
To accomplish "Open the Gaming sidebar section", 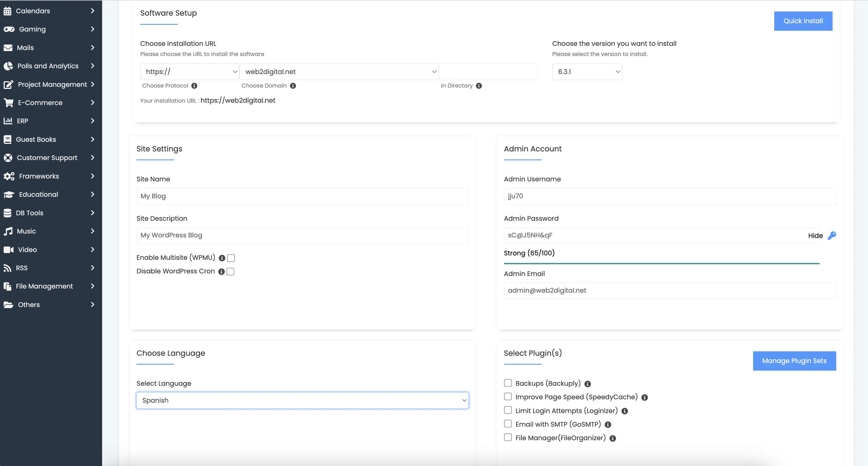I will [49, 29].
